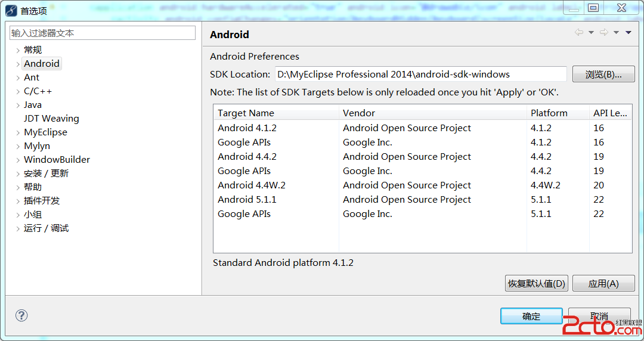The height and width of the screenshot is (341, 644).
Task: Click the help question mark icon
Action: coord(21,315)
